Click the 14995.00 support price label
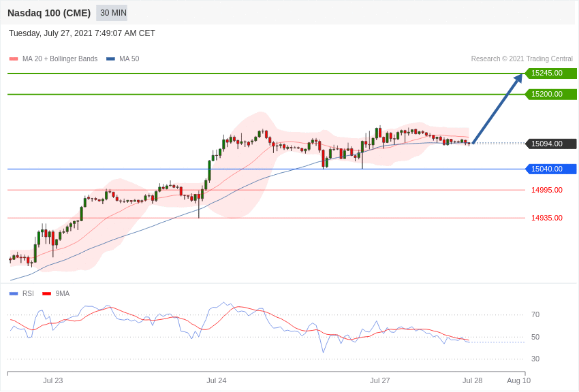 (547, 190)
